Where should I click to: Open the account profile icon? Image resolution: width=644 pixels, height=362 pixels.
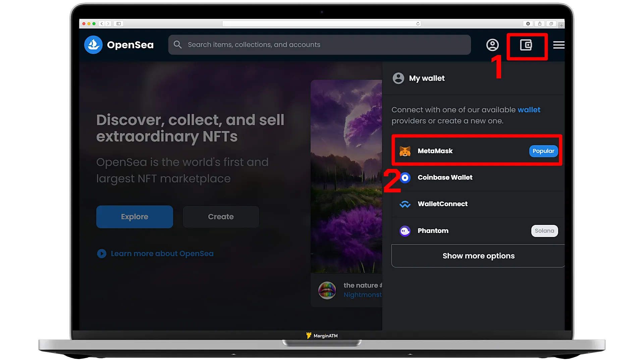coord(492,45)
